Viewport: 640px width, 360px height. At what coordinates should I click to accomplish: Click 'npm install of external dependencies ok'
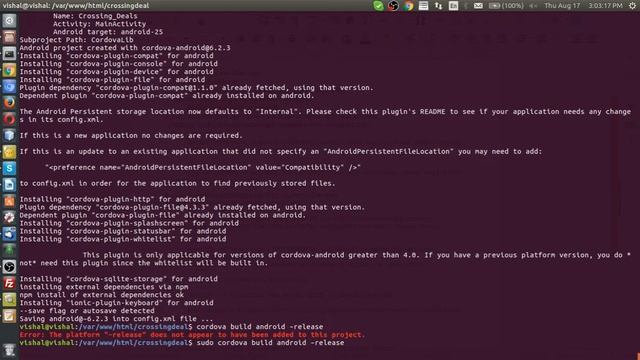tap(102, 295)
